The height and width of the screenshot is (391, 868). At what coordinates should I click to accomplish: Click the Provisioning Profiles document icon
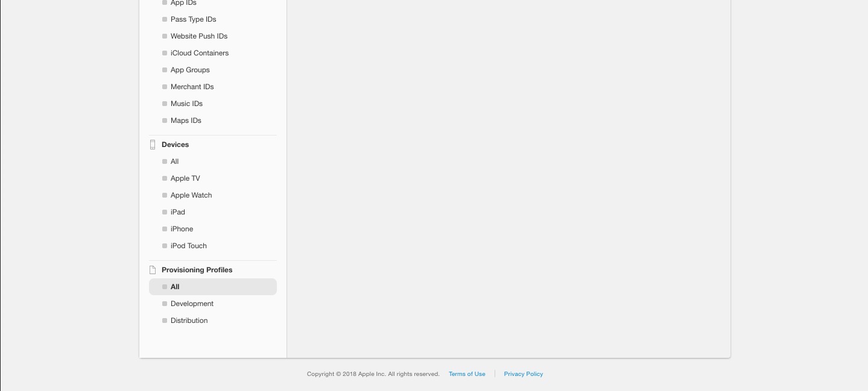point(153,270)
